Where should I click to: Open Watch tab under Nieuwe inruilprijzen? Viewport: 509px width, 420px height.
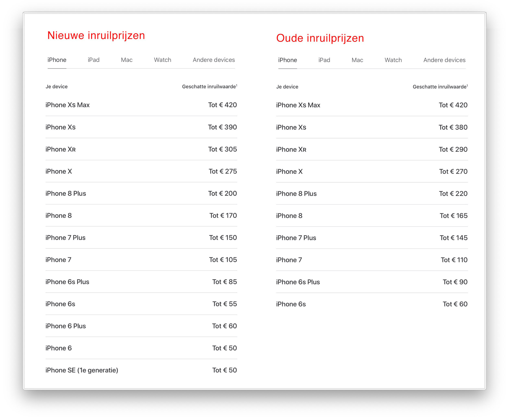click(163, 60)
